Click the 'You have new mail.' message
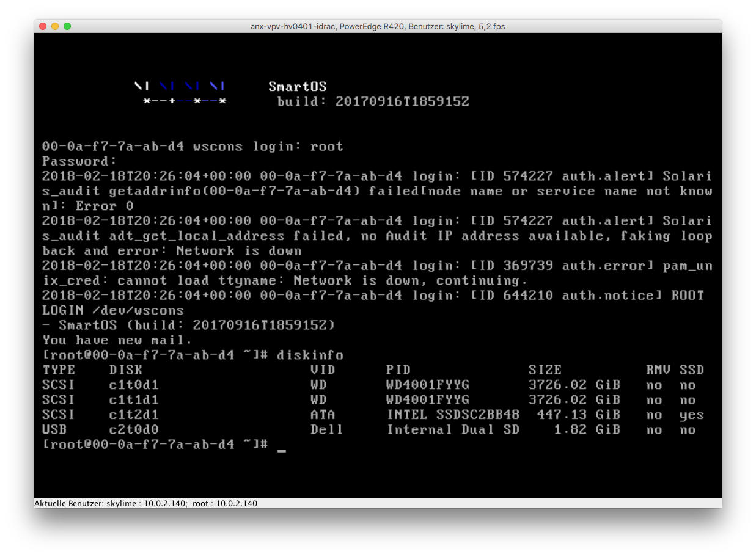Screen dimensions: 756x557 117,340
